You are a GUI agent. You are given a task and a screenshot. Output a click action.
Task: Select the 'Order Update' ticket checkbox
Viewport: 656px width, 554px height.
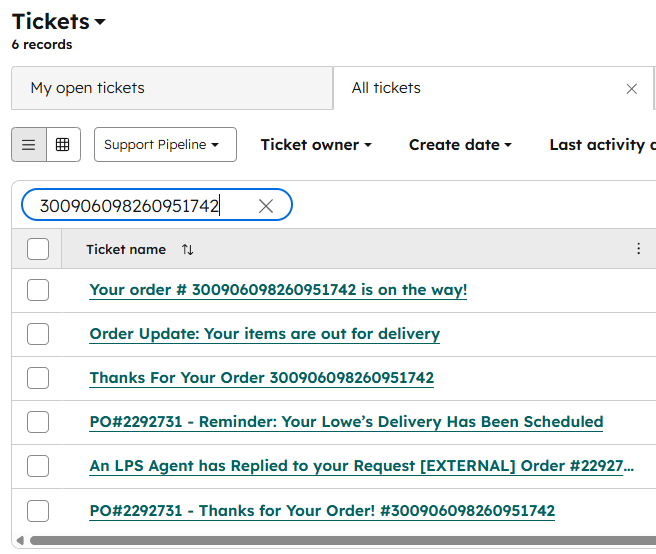(38, 334)
